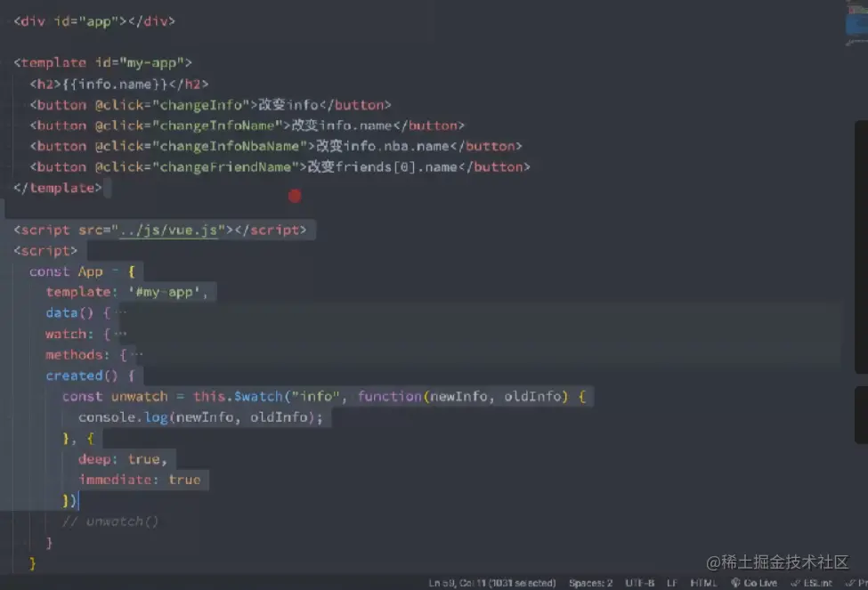868x590 pixels.
Task: Expand the folded methods block ellipsis
Action: click(x=137, y=355)
